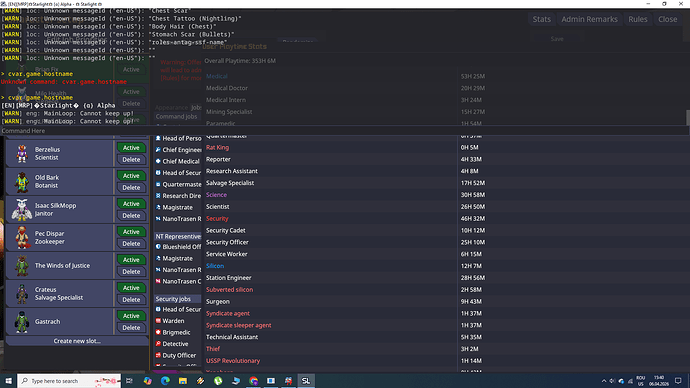Click the network tray icon

630,381
